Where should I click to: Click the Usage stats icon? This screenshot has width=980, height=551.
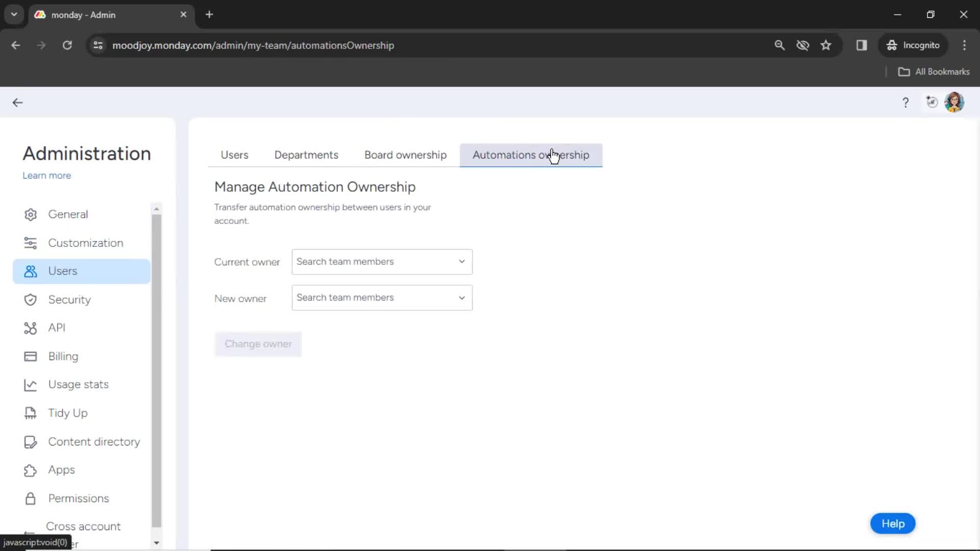click(x=30, y=384)
